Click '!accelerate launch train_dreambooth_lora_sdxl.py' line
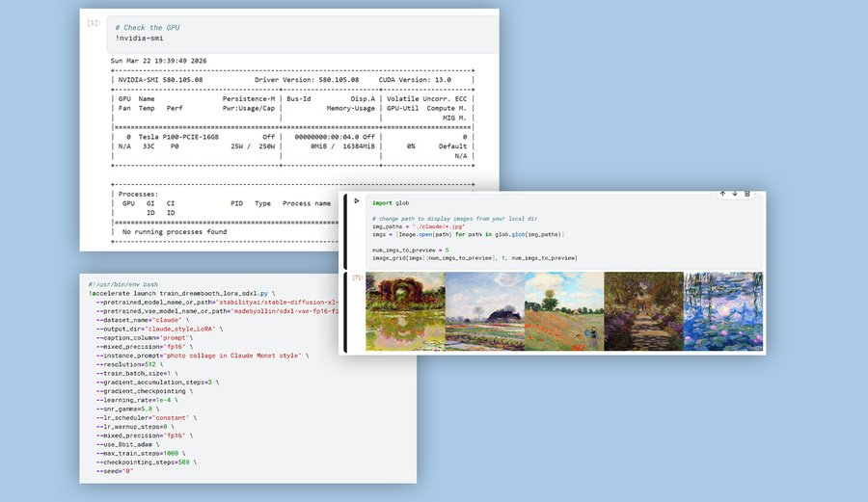The width and height of the screenshot is (868, 502). pos(181,294)
